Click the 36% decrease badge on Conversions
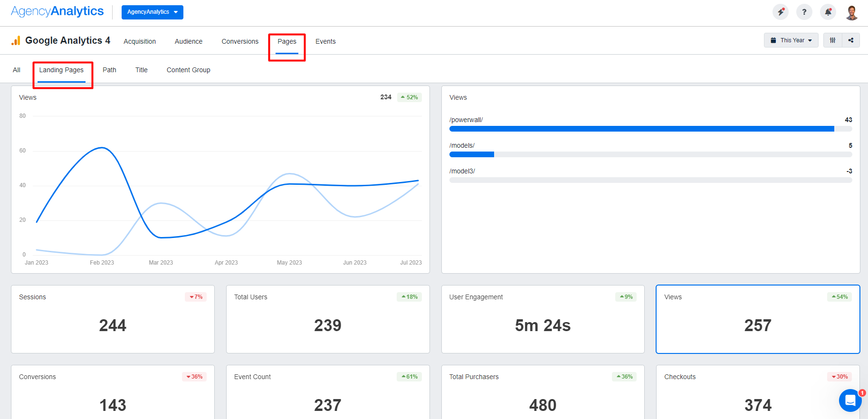This screenshot has width=868, height=419. (x=194, y=377)
